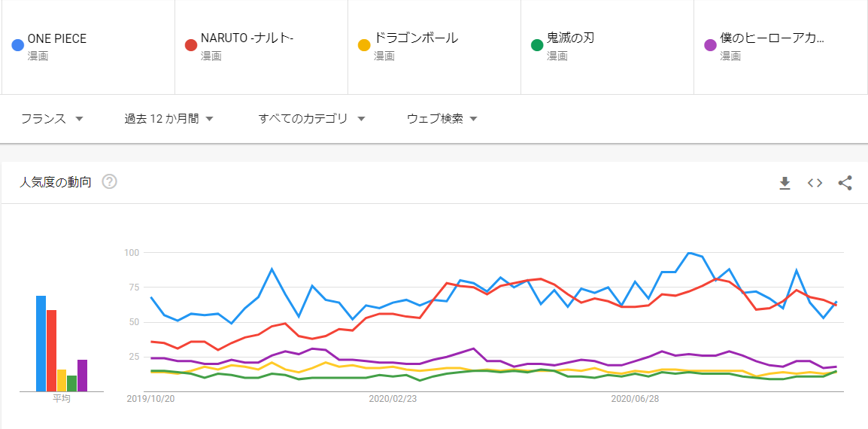
Task: Open the embed code icon
Action: pyautogui.click(x=815, y=183)
